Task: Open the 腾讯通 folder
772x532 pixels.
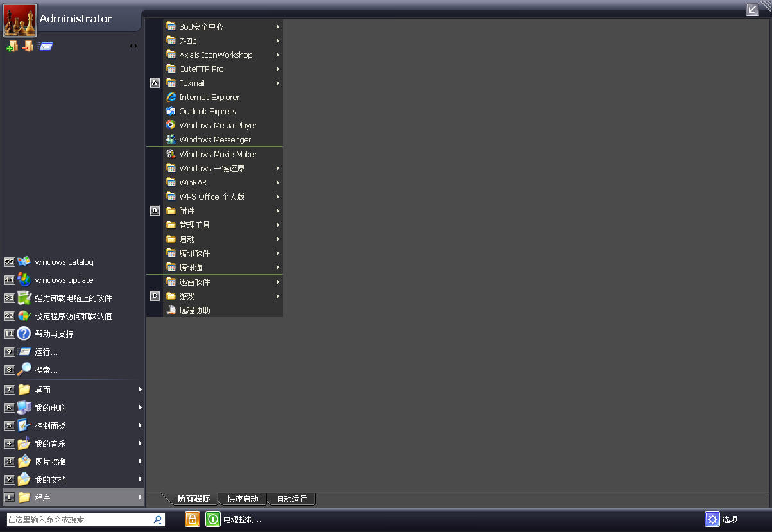Action: click(223, 267)
